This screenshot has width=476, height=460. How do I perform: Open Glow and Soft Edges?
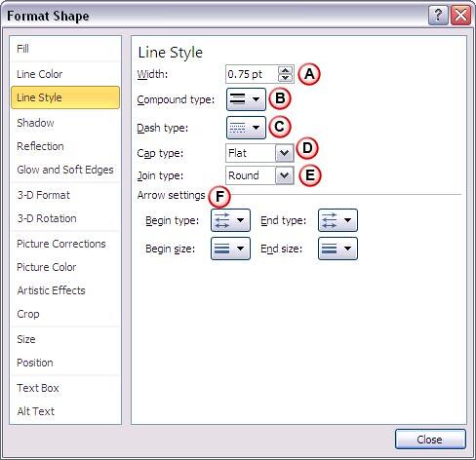coord(65,170)
